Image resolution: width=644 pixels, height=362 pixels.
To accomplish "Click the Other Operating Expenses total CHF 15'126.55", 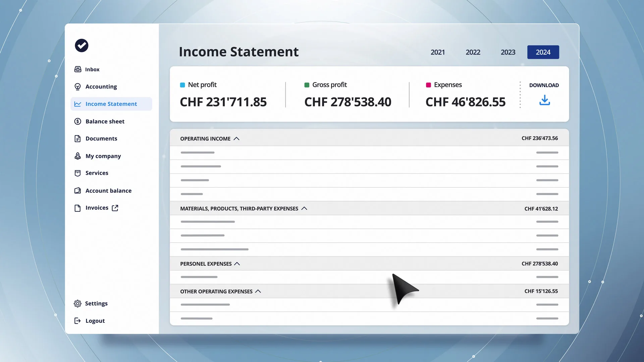I will pos(541,291).
